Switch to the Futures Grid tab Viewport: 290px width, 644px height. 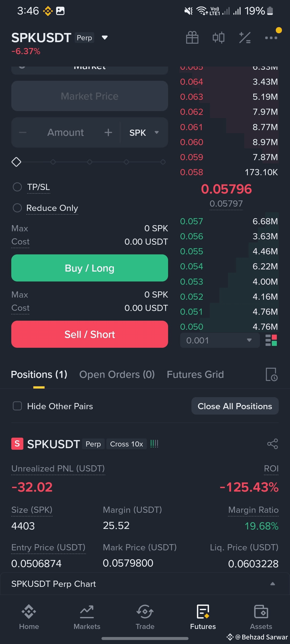[195, 374]
